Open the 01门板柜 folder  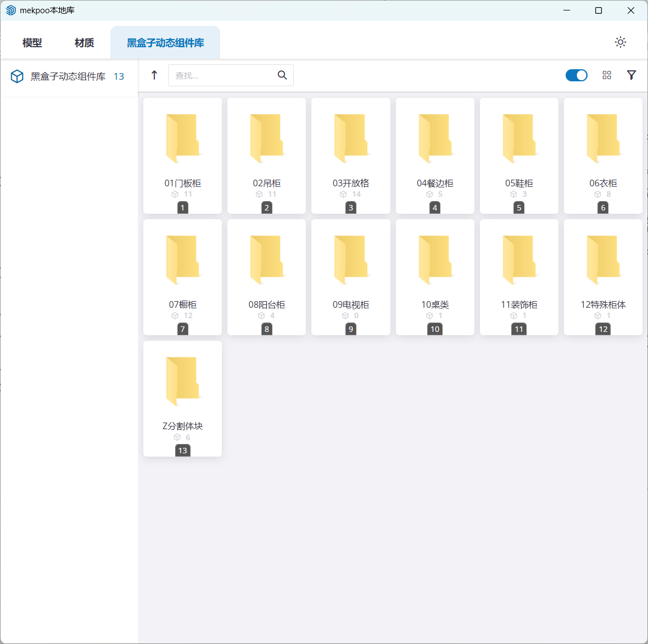click(x=183, y=148)
